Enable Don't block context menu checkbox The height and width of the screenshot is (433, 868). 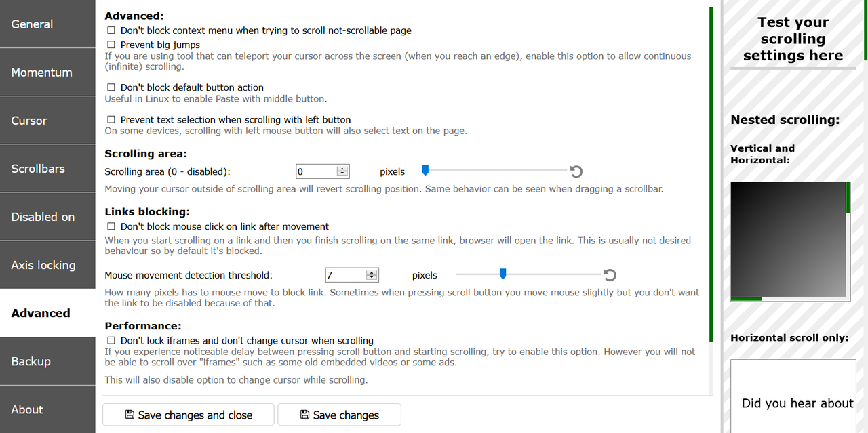(111, 30)
